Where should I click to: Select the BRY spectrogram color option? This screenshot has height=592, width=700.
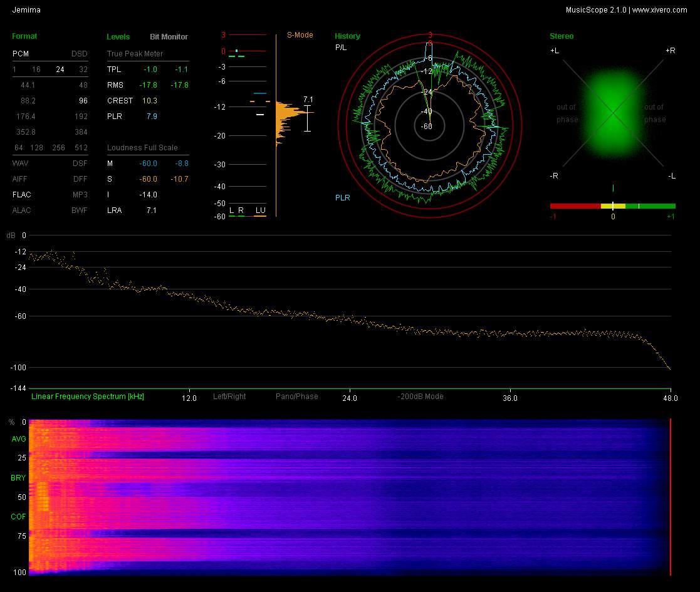coord(18,478)
